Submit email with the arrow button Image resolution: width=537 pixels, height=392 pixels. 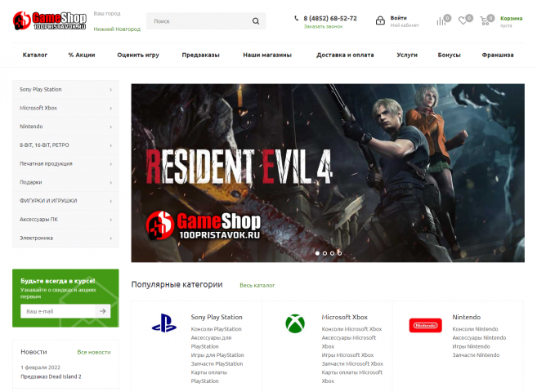103,311
